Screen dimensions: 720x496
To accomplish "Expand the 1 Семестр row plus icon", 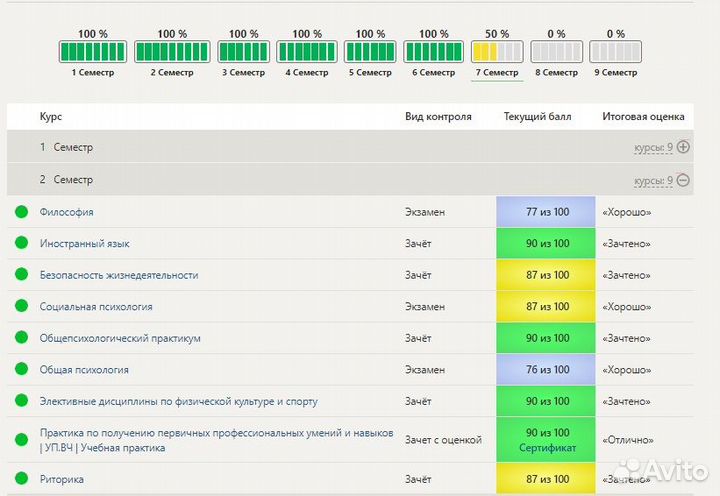I will (684, 147).
